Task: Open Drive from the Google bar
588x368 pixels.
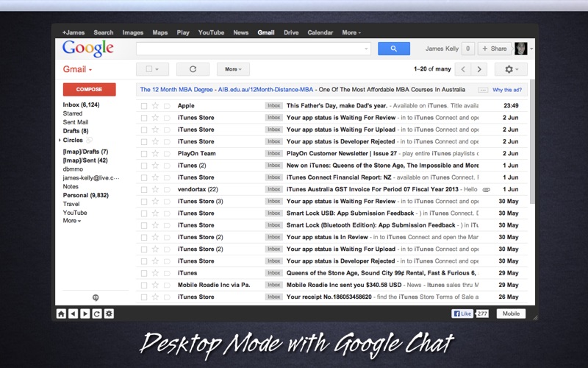Action: pyautogui.click(x=291, y=32)
